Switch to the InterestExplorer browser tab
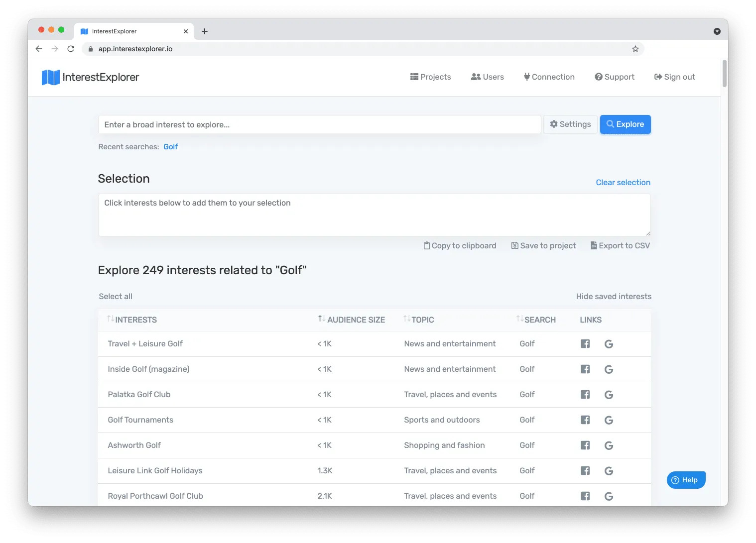The image size is (756, 543). click(x=133, y=31)
